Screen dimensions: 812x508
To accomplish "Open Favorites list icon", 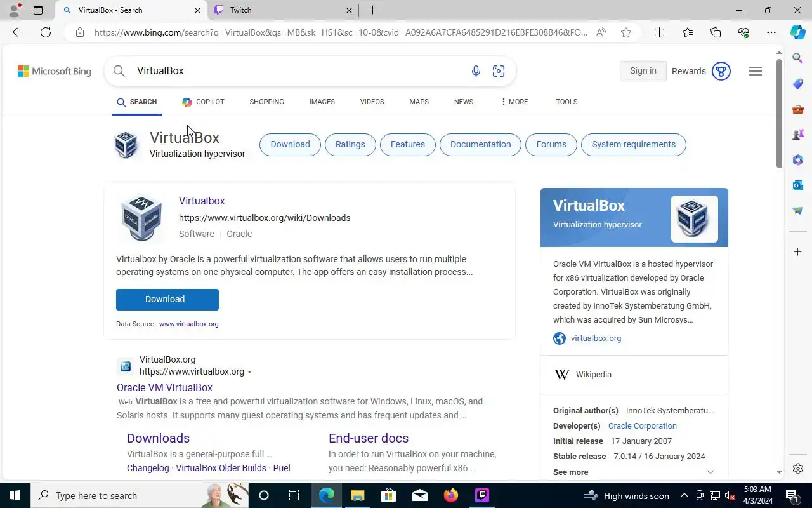I will click(688, 32).
